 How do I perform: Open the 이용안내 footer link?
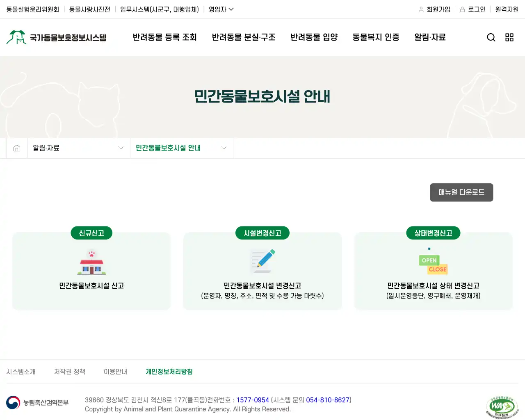tap(116, 372)
